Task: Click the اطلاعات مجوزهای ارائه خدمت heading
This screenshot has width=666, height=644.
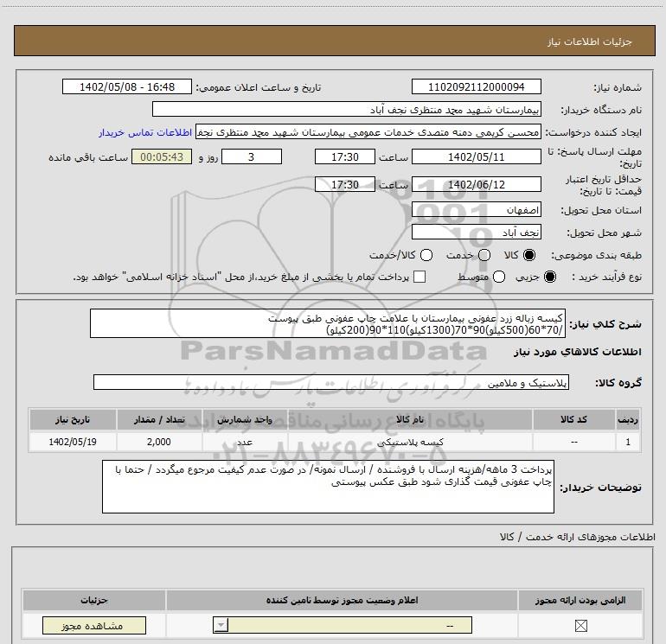Action: point(577,537)
